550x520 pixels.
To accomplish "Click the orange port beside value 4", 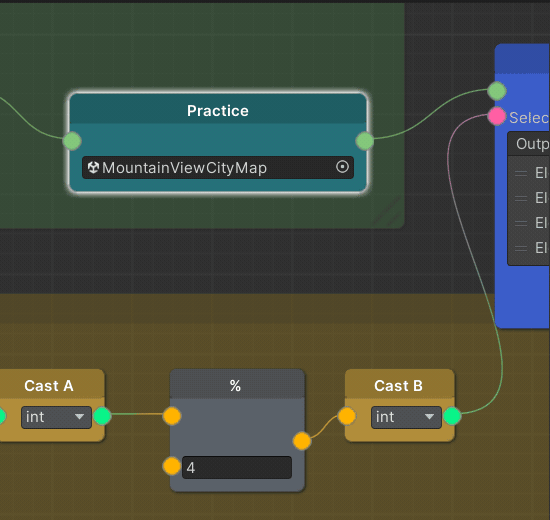I will pyautogui.click(x=172, y=466).
